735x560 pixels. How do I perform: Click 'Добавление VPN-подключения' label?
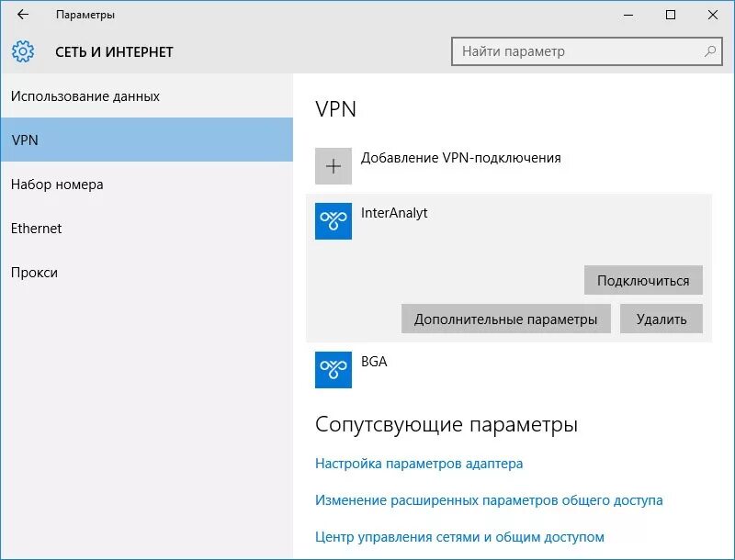pyautogui.click(x=461, y=158)
